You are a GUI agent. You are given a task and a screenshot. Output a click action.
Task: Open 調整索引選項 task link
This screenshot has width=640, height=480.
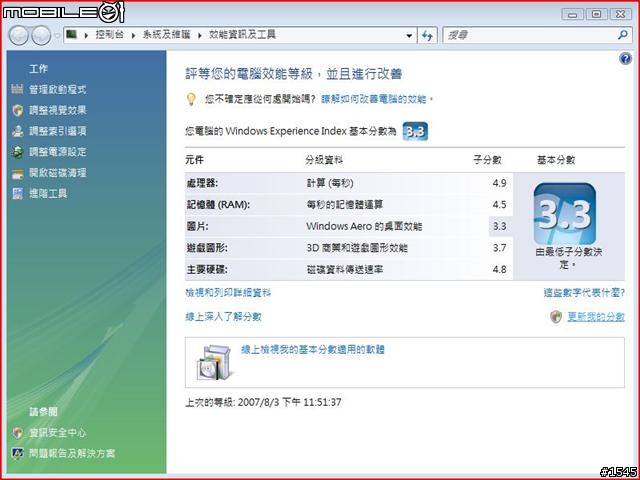[x=58, y=131]
